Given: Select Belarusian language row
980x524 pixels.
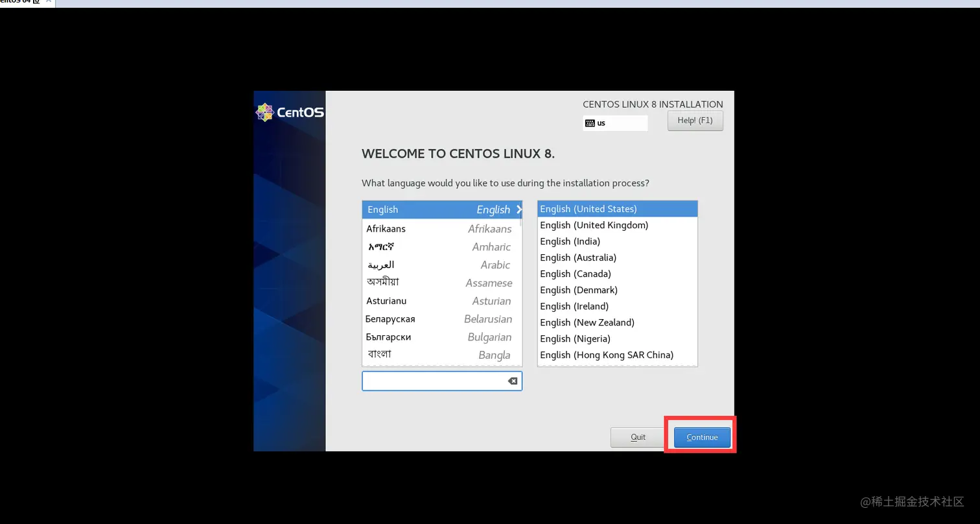Looking at the screenshot, I should pos(441,319).
